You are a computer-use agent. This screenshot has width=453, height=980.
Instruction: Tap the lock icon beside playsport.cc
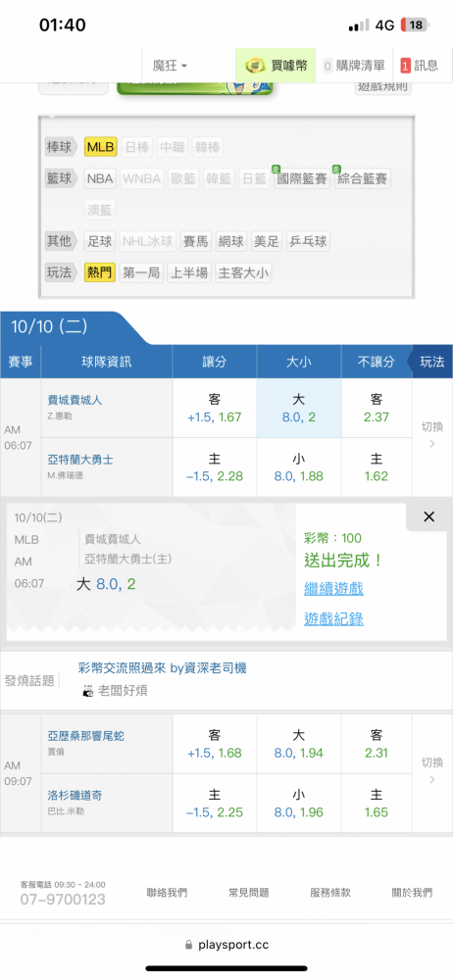[189, 945]
